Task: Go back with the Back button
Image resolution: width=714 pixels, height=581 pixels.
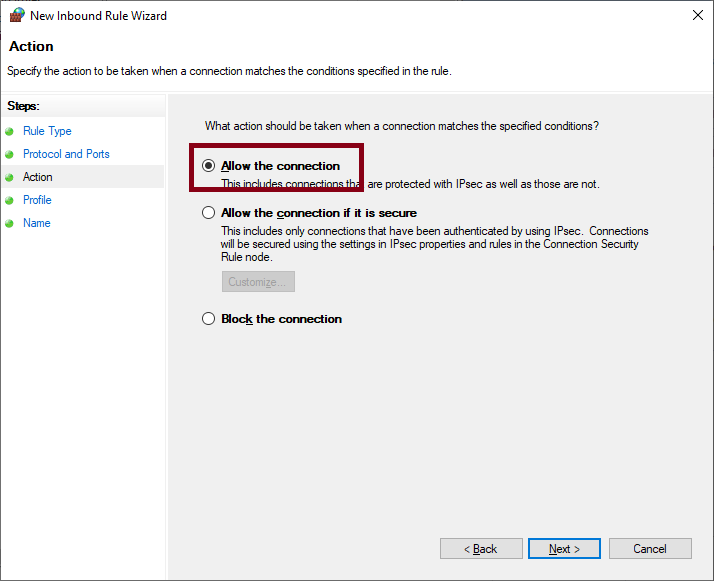Action: [x=481, y=549]
